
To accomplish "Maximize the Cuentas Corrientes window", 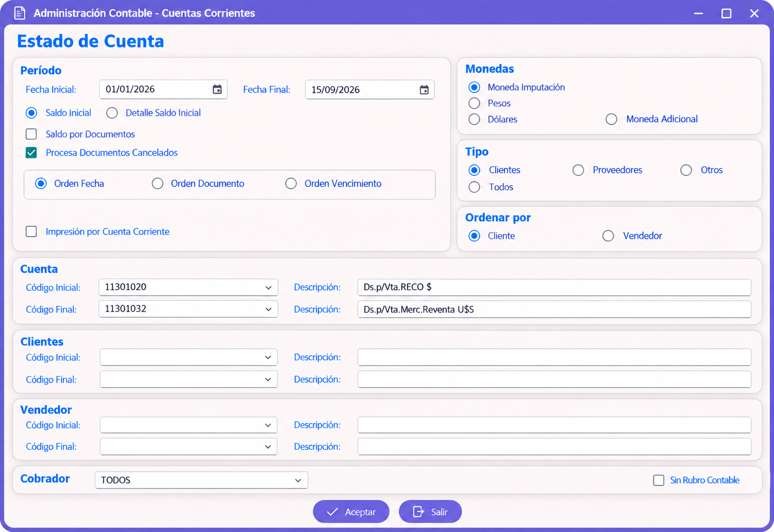I will (726, 13).
